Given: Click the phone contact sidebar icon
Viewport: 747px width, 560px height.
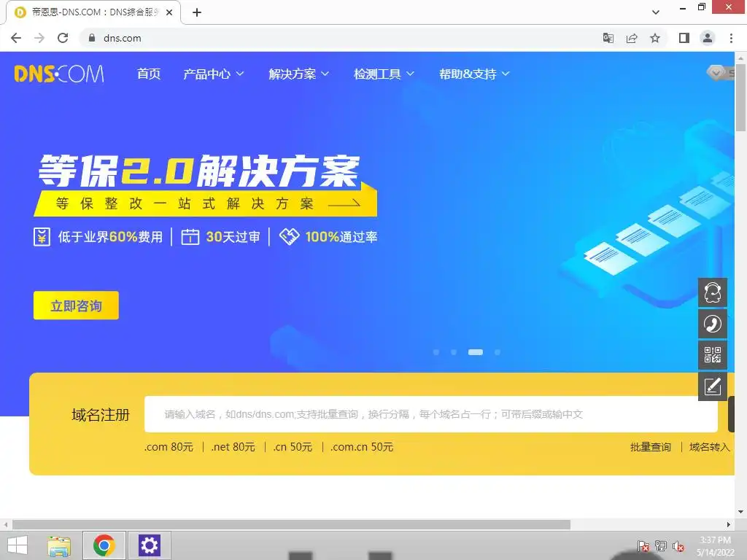Looking at the screenshot, I should pos(713,324).
